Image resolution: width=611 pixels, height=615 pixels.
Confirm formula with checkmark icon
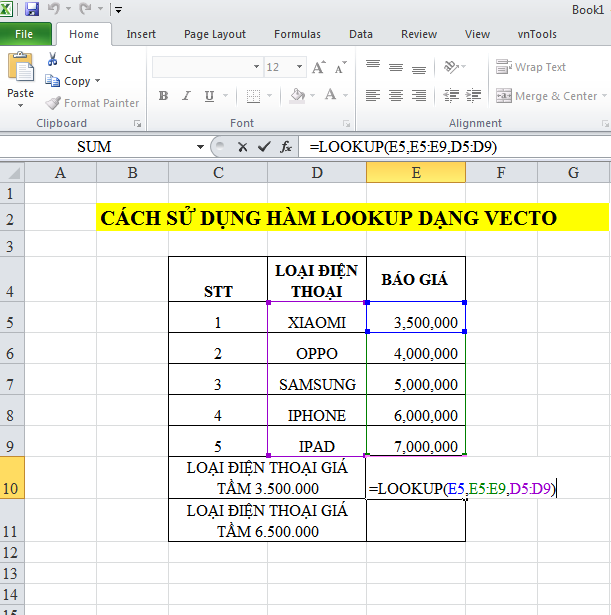[x=264, y=147]
